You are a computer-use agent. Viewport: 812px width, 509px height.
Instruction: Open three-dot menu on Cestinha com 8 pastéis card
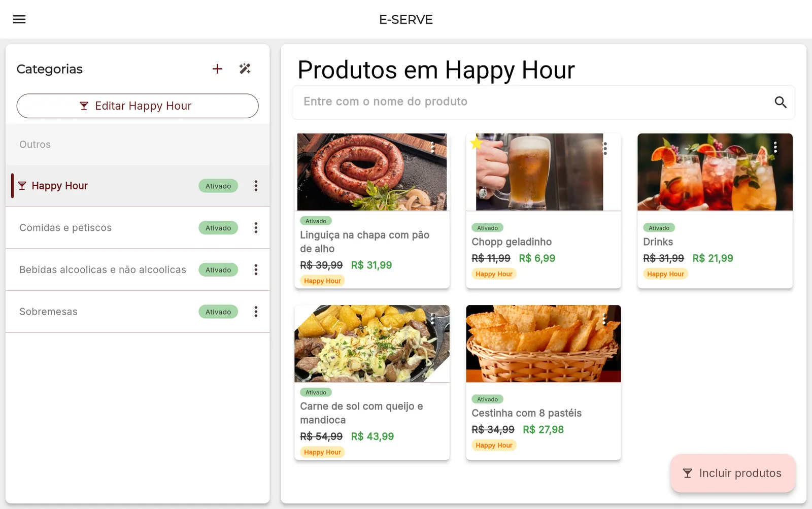pos(604,319)
